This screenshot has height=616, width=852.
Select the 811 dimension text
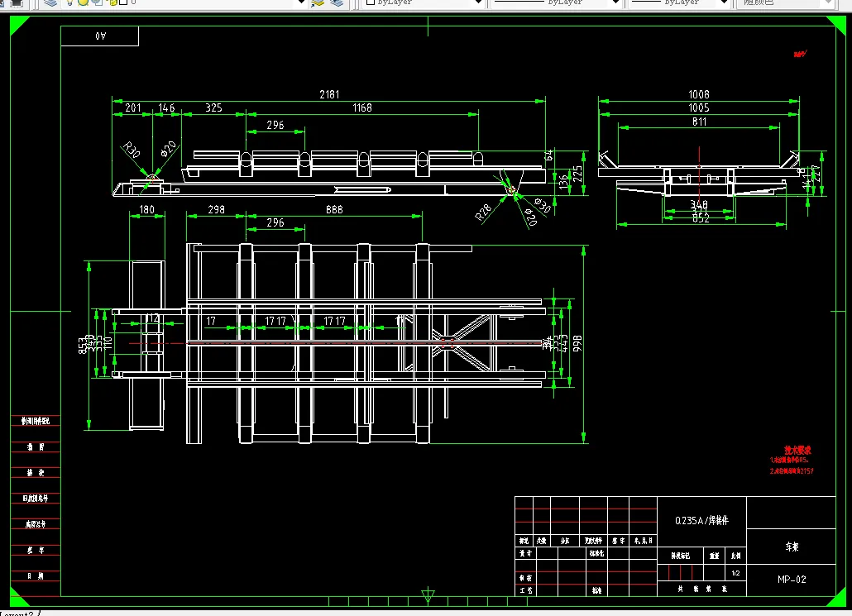(x=699, y=122)
